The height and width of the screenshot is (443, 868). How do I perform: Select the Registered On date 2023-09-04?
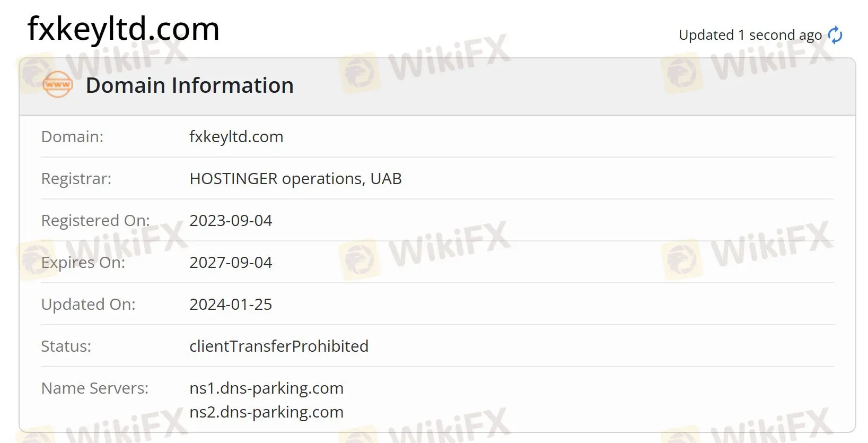[x=231, y=220]
